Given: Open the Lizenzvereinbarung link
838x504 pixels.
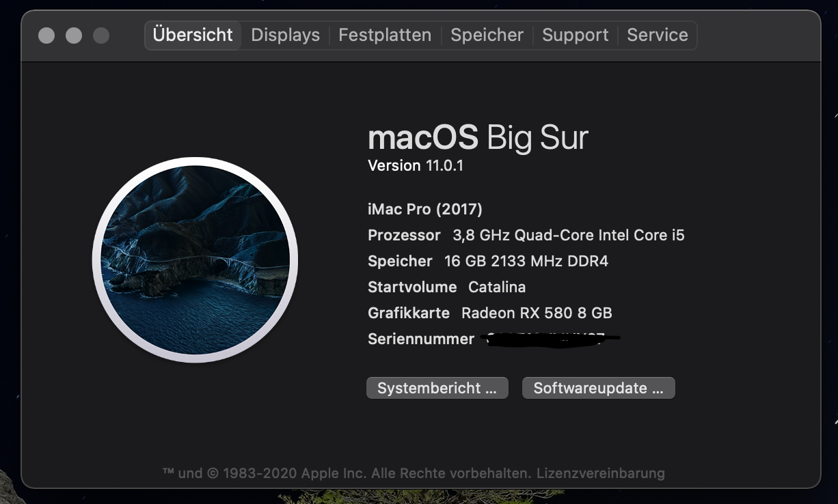Looking at the screenshot, I should click(x=600, y=473).
